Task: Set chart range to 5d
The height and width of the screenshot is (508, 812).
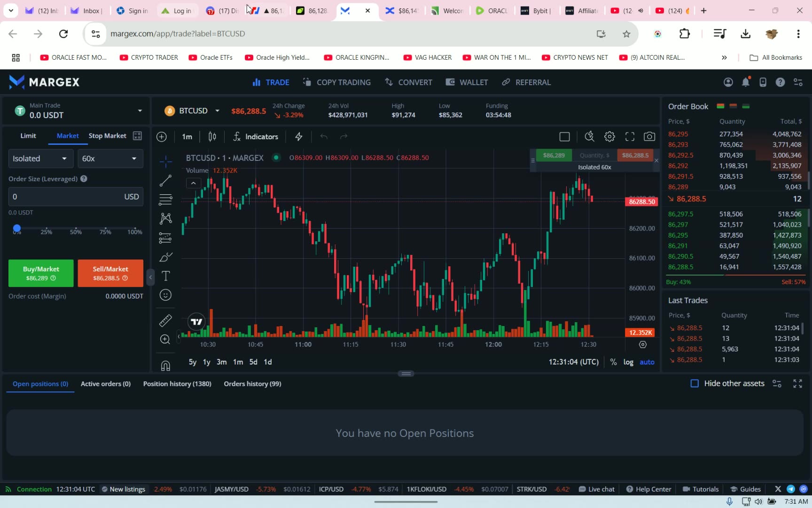Action: (253, 362)
